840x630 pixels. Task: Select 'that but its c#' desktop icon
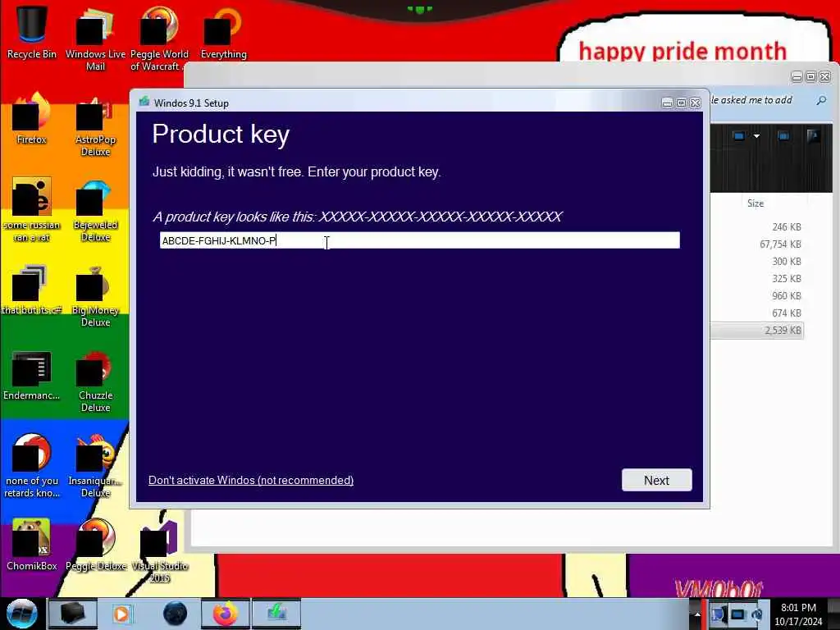tap(32, 290)
